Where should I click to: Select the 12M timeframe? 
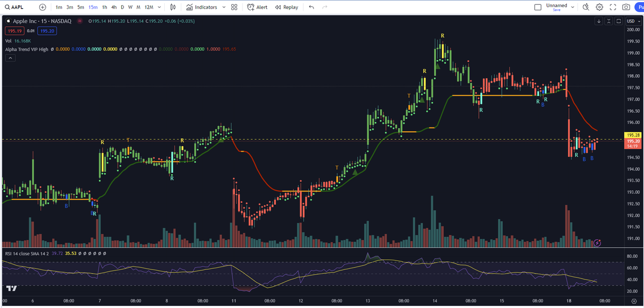149,7
